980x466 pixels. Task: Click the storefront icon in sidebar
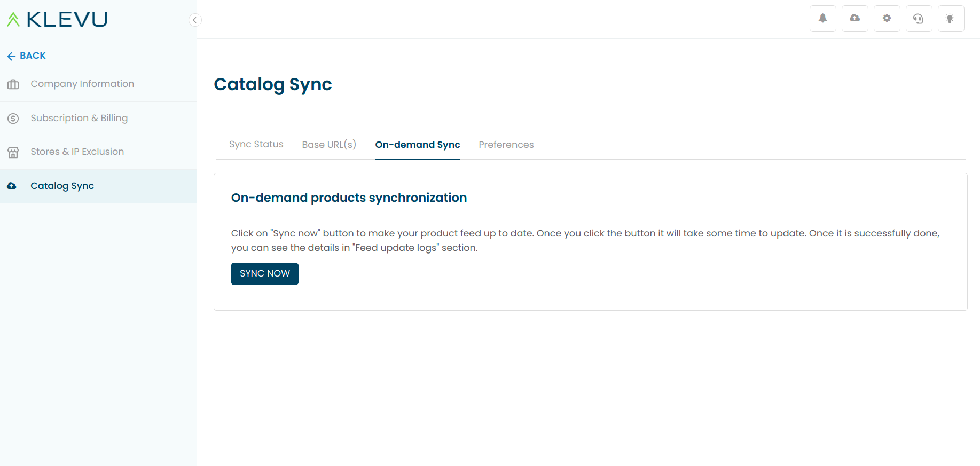13,152
